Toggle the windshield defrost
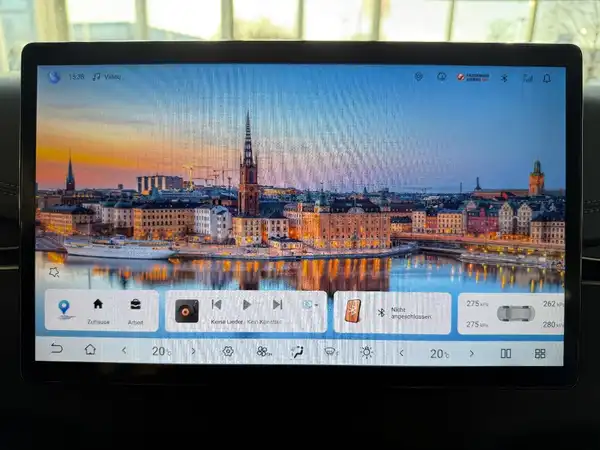600x450 pixels. coord(330,352)
